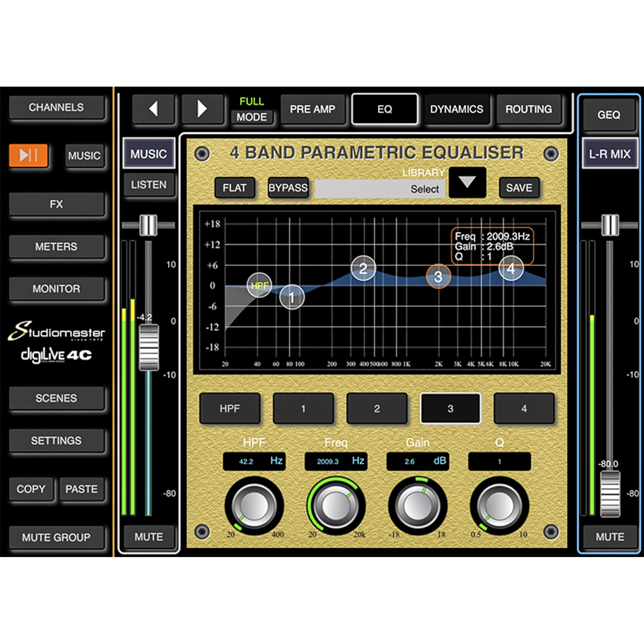Select EQ band node 2 on graph
Screen dimensions: 644x644
click(363, 268)
